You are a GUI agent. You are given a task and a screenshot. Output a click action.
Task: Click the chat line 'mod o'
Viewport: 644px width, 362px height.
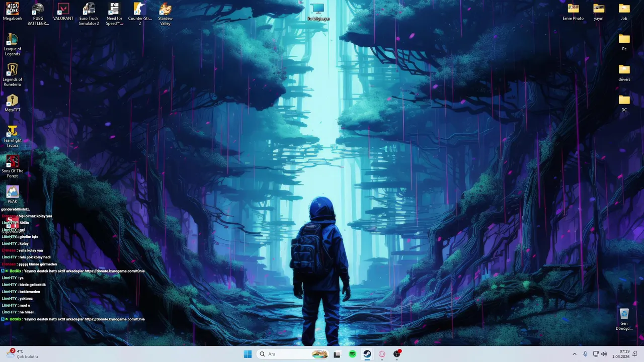pos(25,305)
